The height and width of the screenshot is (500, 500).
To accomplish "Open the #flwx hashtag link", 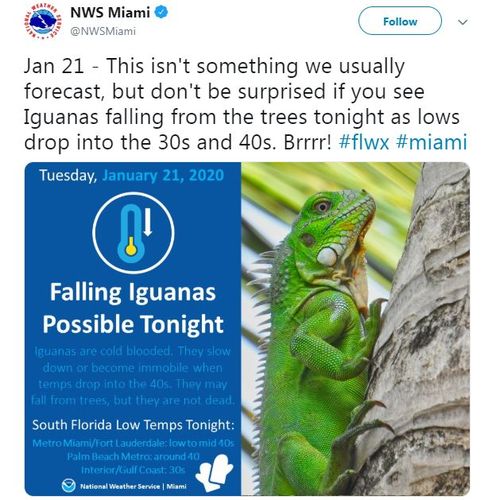I will click(364, 142).
